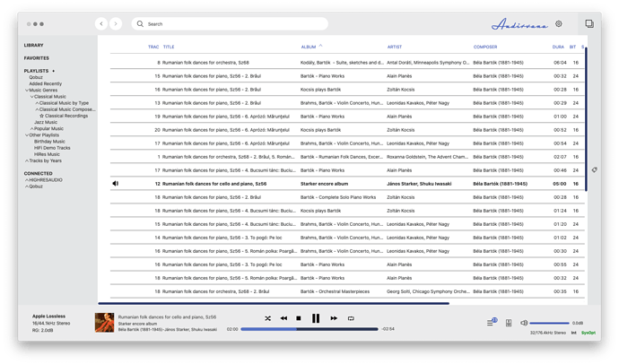619x364 pixels.
Task: Adjust the volume slider
Action: 550,323
